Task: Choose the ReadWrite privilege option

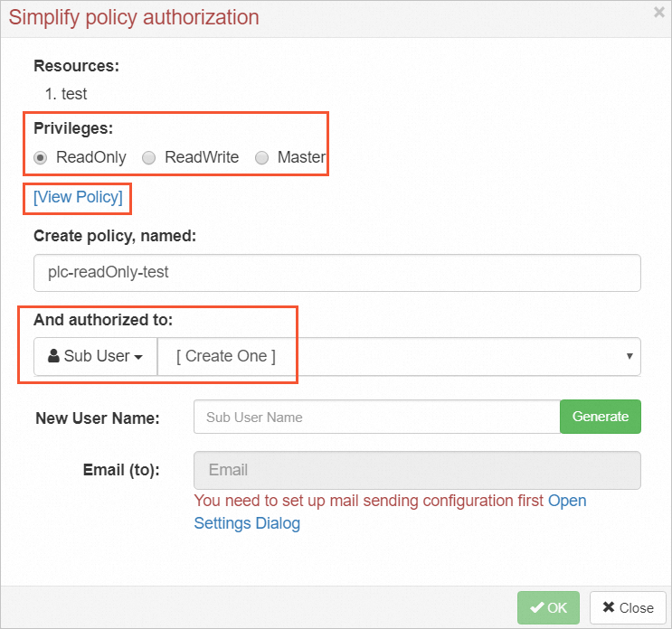Action: 149,157
